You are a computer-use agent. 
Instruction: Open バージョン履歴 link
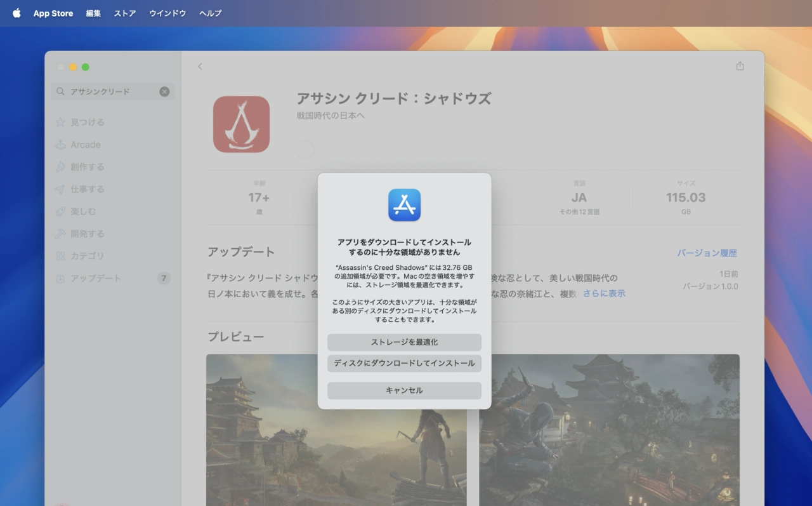(707, 253)
